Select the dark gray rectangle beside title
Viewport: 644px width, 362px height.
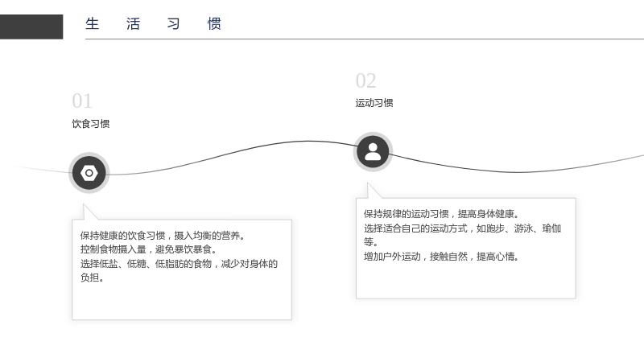31,27
